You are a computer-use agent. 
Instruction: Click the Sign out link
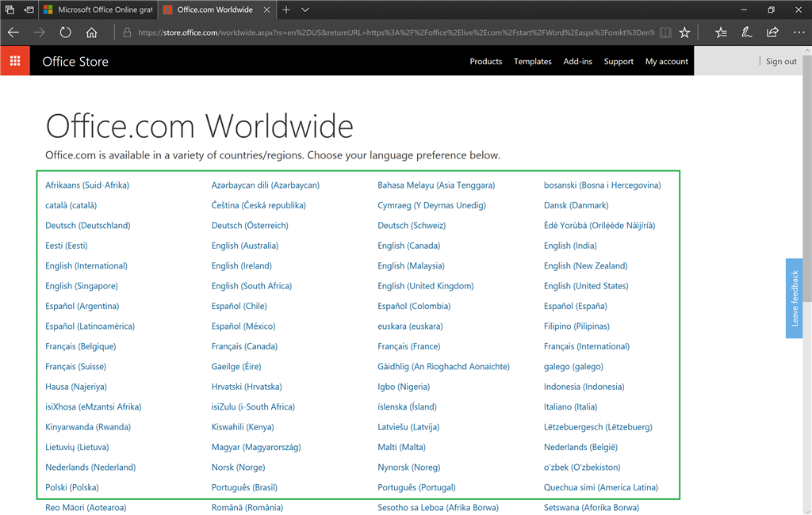(x=781, y=61)
